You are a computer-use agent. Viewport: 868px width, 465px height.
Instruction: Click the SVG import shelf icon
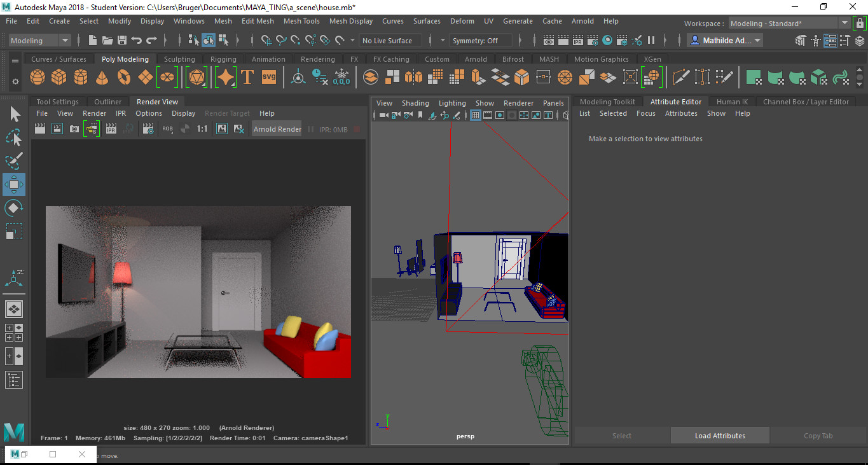tap(269, 78)
